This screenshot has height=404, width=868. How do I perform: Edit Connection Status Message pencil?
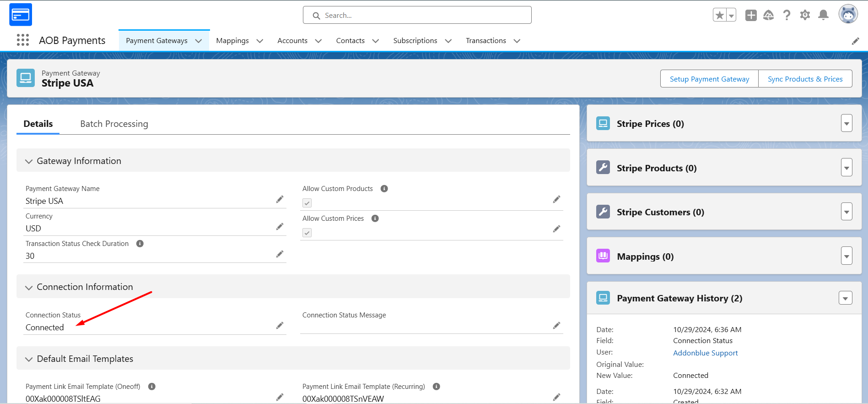[x=556, y=326]
